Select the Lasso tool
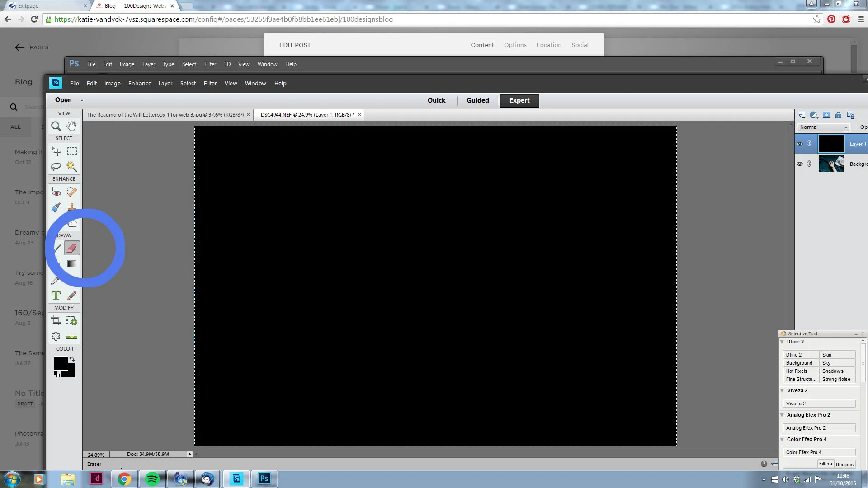Screen dimensions: 868x488 (56, 166)
